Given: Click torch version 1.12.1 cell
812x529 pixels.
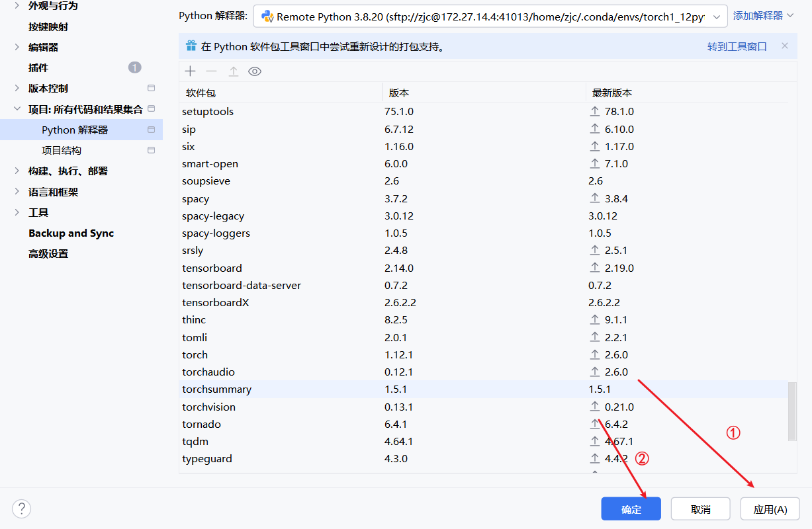Looking at the screenshot, I should point(398,354).
